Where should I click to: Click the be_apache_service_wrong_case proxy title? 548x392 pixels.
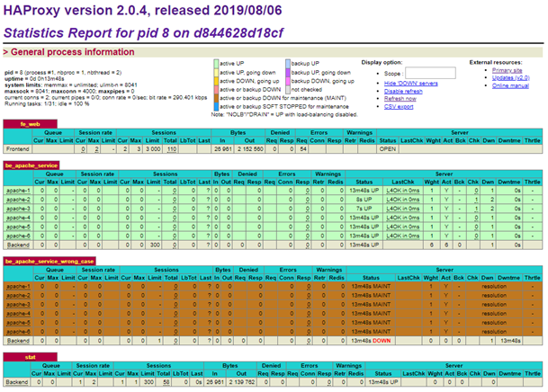click(49, 261)
